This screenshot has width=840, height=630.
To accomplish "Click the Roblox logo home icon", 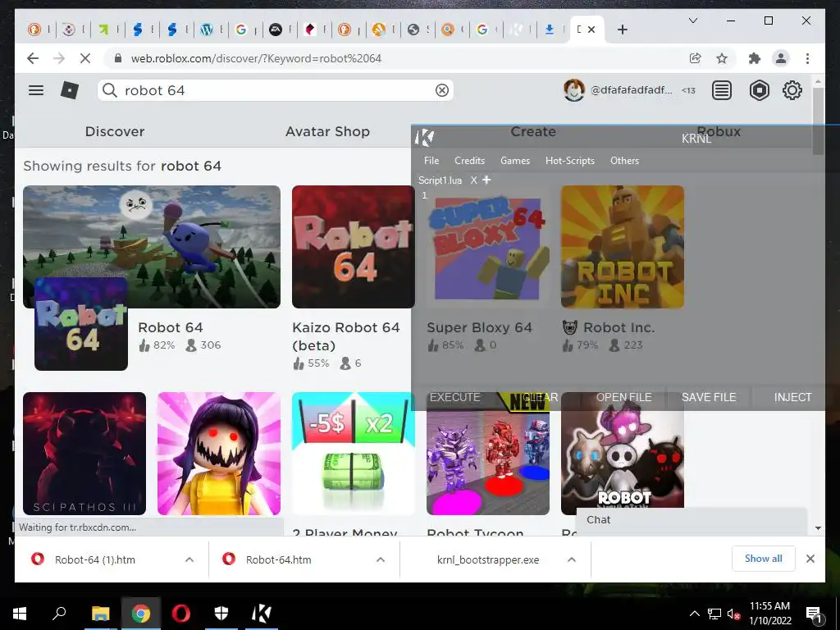I will click(70, 90).
